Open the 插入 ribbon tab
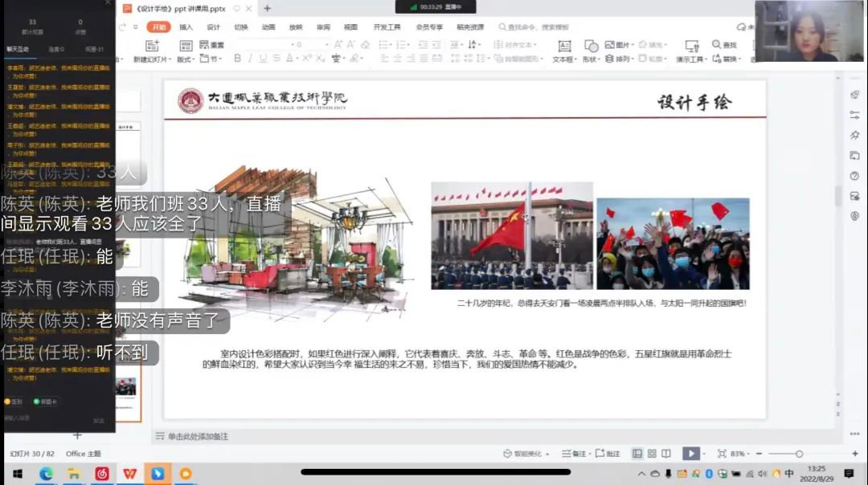Image resolution: width=868 pixels, height=485 pixels. 186,27
